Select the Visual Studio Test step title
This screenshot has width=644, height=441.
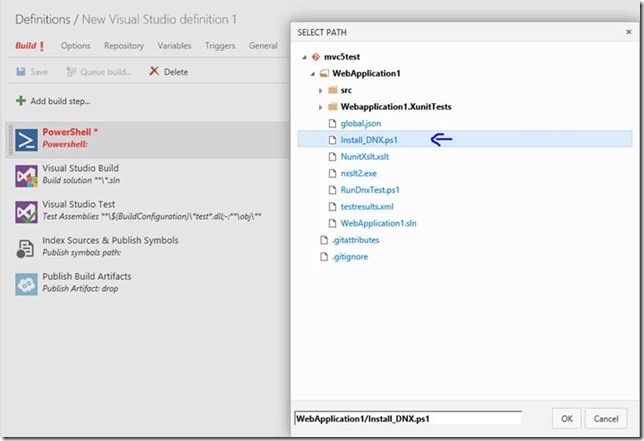tap(79, 204)
